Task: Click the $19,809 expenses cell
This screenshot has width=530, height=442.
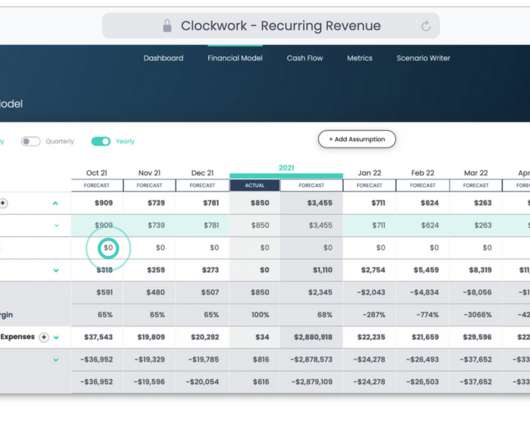Action: click(x=151, y=337)
